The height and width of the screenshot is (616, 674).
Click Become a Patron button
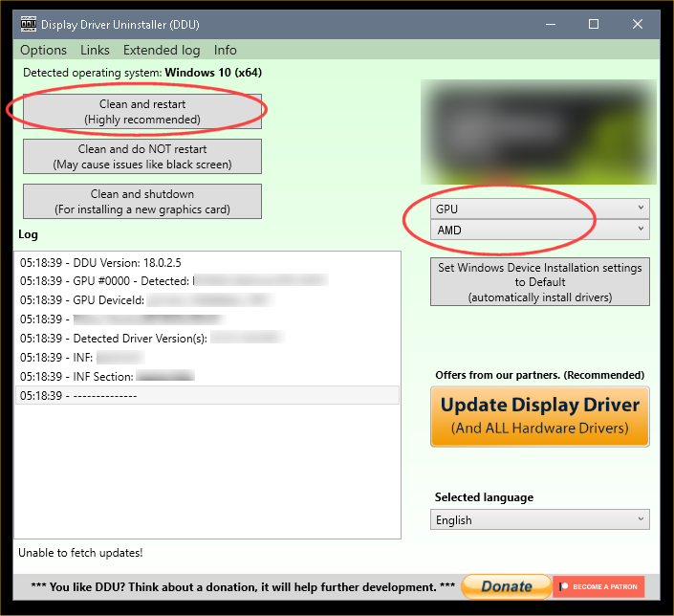point(598,586)
